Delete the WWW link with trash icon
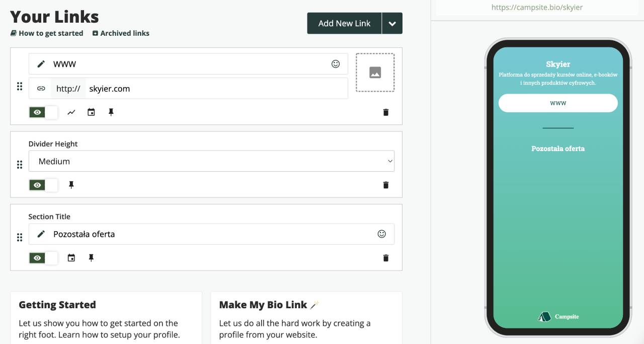This screenshot has height=344, width=644. point(386,112)
